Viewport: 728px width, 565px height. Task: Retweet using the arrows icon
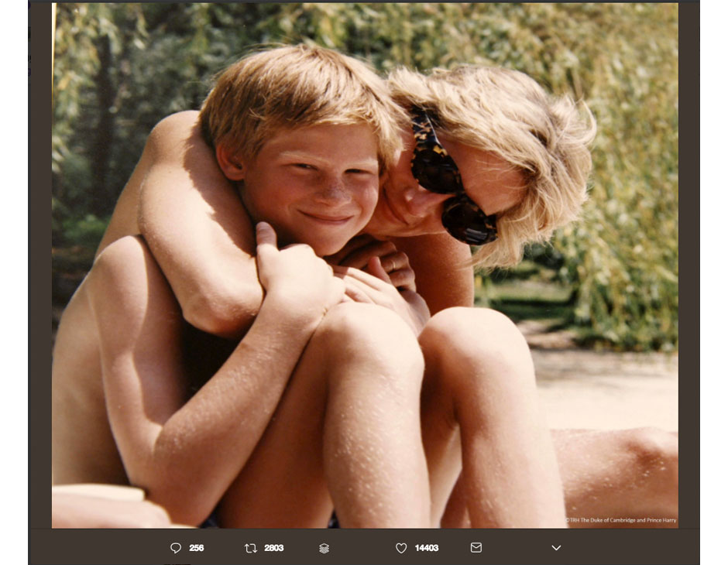click(x=250, y=548)
